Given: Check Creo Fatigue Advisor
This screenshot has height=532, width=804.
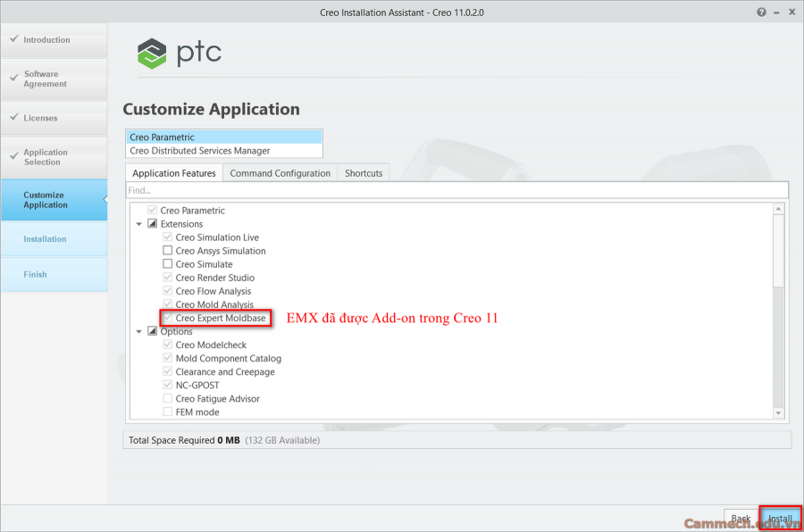Looking at the screenshot, I should point(166,398).
